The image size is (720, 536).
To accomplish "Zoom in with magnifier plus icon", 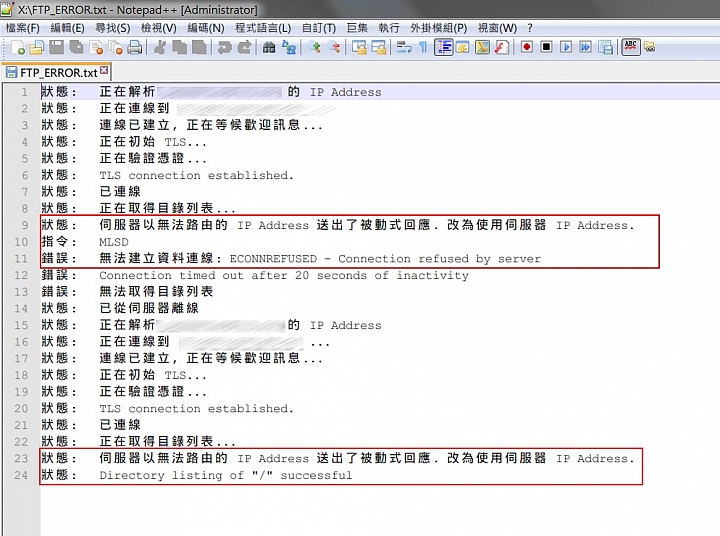I will 314,47.
